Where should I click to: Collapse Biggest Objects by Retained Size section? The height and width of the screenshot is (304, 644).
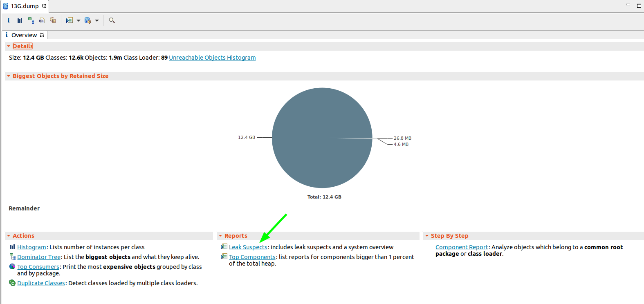click(9, 76)
